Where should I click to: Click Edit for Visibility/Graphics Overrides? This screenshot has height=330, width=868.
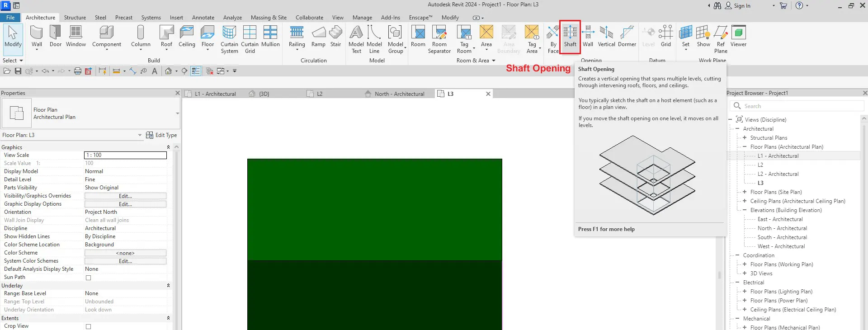(125, 196)
